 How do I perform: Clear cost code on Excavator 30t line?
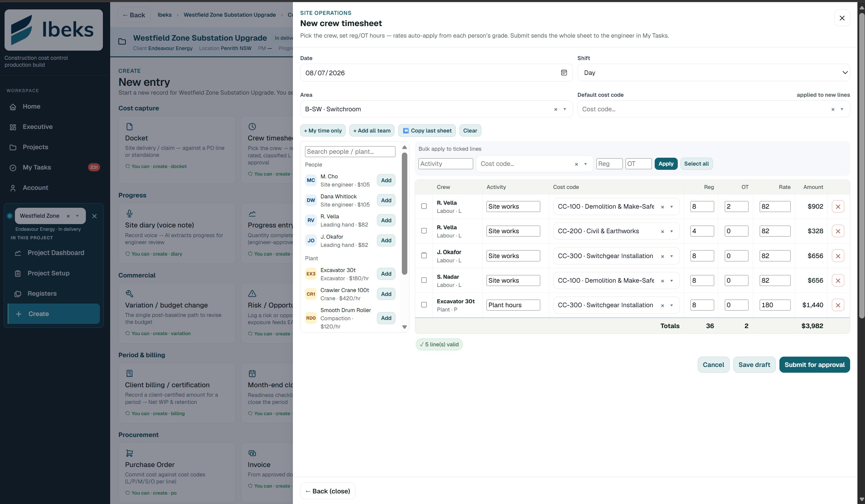(663, 305)
